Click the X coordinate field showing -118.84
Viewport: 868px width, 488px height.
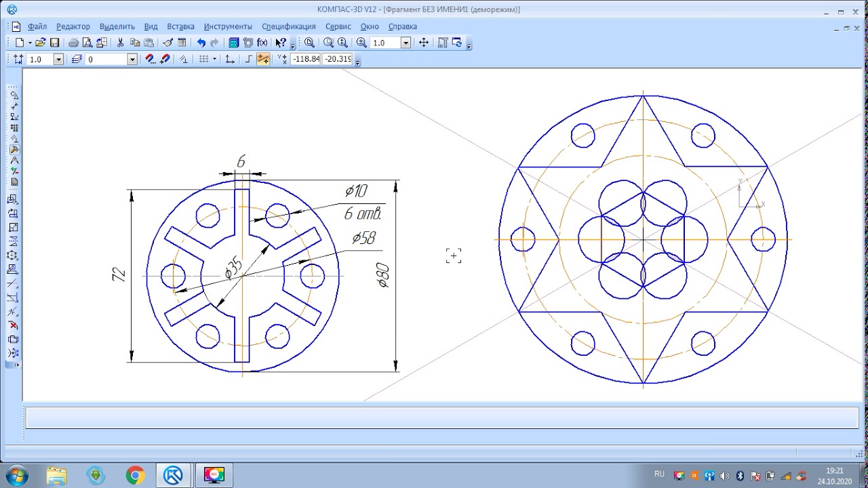click(x=305, y=60)
